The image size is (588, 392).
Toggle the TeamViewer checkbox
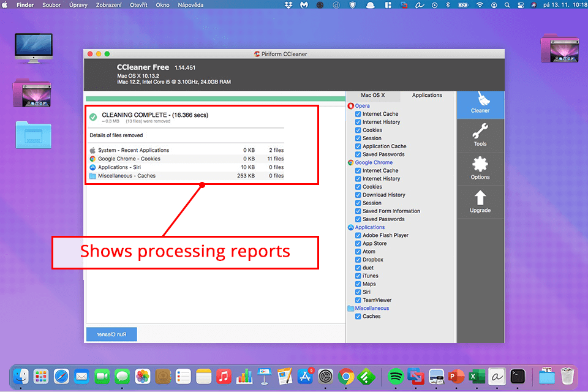coord(358,300)
